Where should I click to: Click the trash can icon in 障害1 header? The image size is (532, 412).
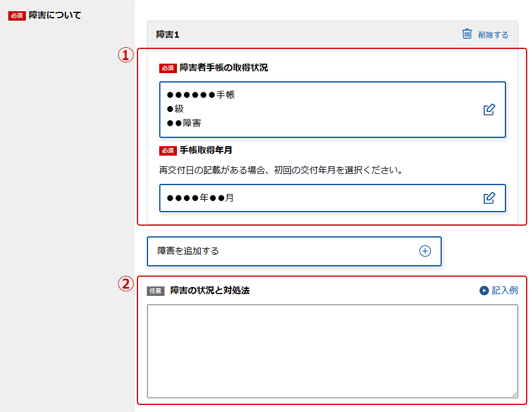pos(467,34)
